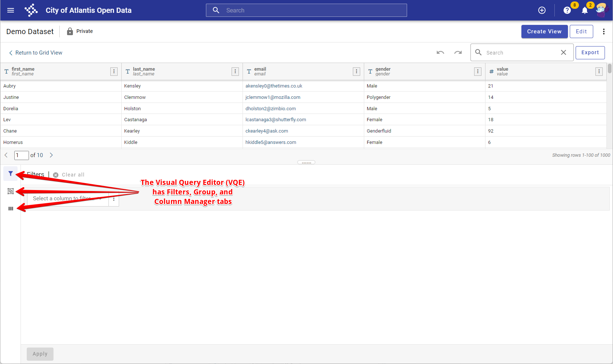
Task: Click the add-new plus icon in the header
Action: [x=542, y=10]
